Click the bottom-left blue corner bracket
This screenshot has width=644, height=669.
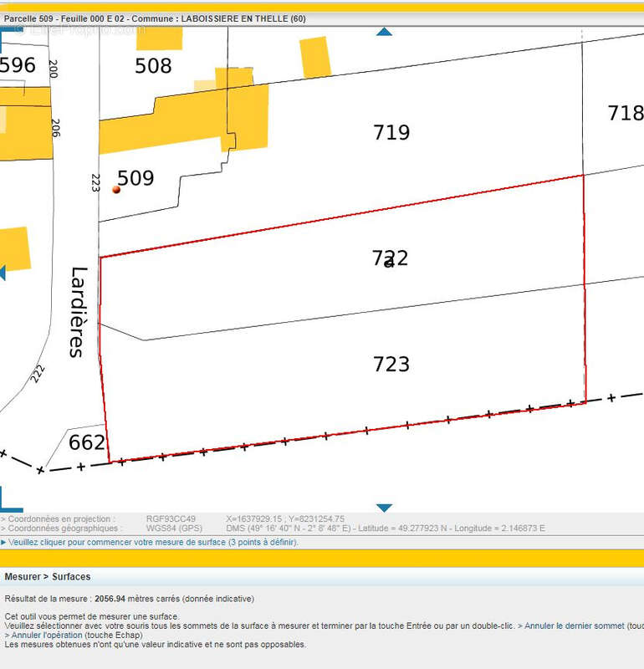point(10,503)
